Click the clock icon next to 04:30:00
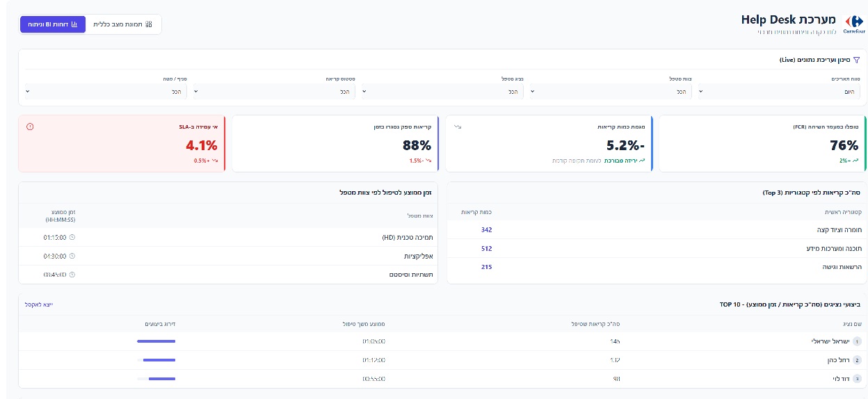 click(x=72, y=256)
